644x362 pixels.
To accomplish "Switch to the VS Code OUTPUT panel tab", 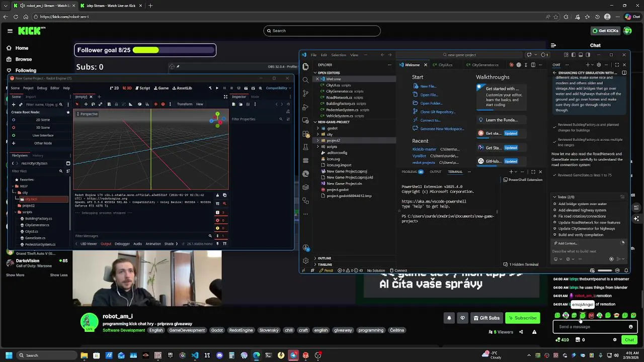I will click(435, 172).
